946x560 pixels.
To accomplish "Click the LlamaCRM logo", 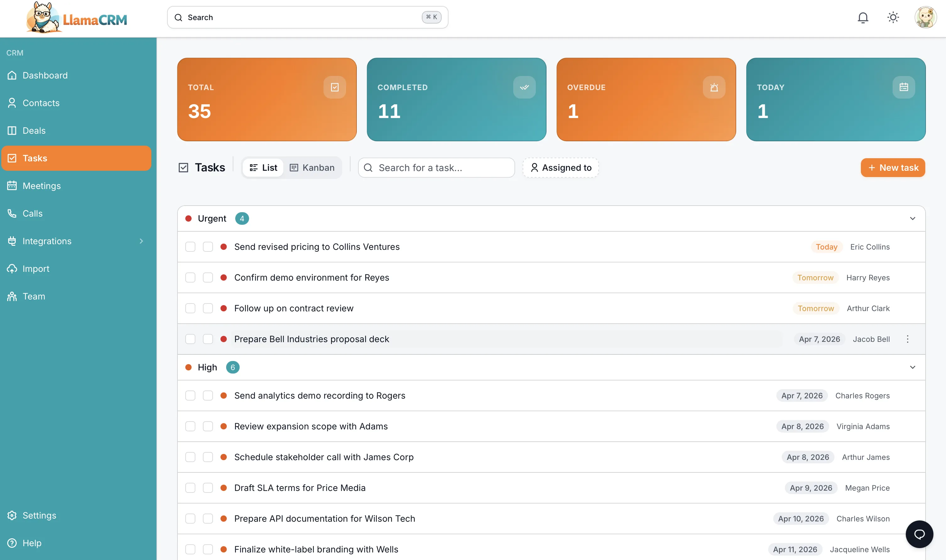I will click(77, 18).
